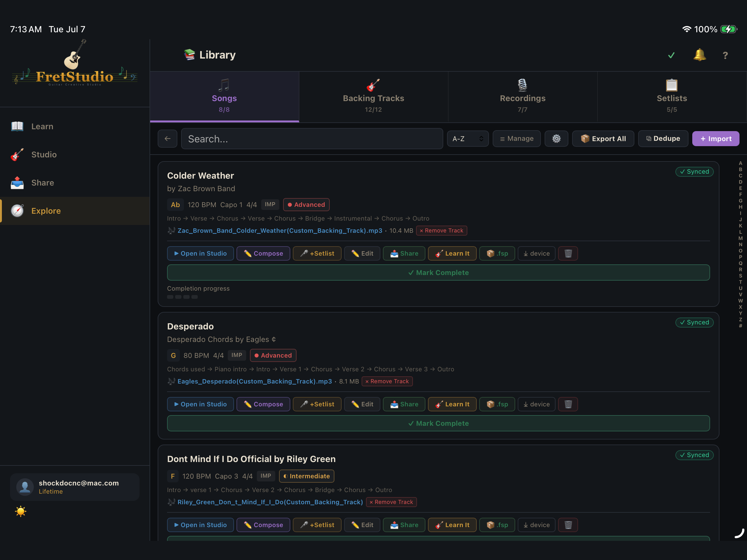The image size is (747, 560).
Task: Click the Dedupe button
Action: [x=663, y=138]
